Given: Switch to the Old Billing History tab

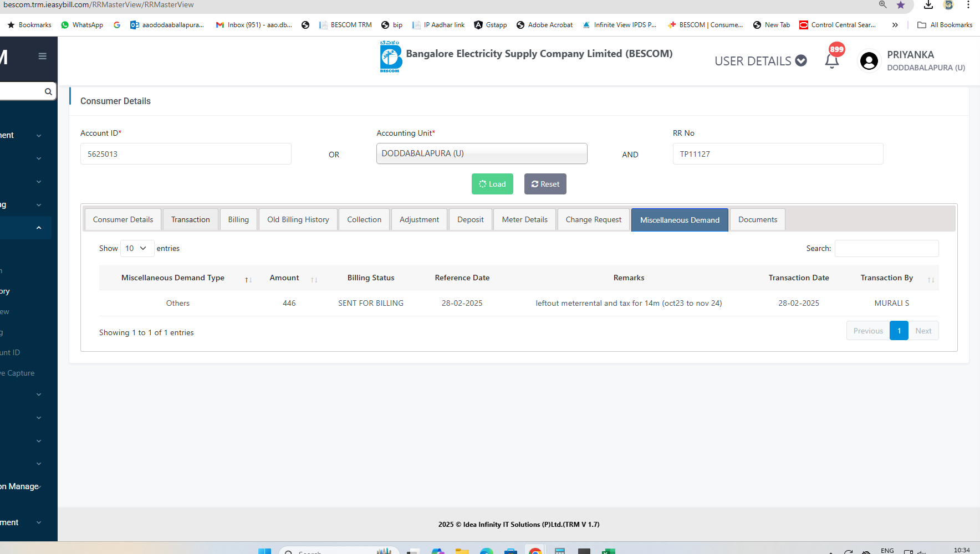Looking at the screenshot, I should [298, 219].
